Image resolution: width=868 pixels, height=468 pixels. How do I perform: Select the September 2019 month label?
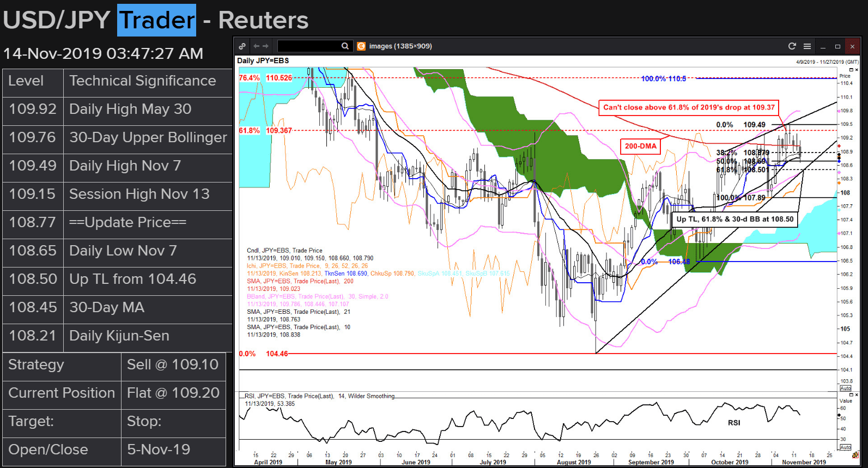pos(651,462)
